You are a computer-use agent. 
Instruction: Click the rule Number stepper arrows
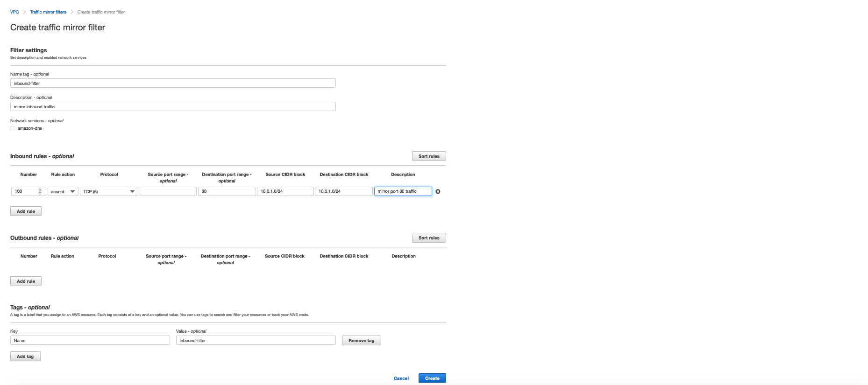pos(40,191)
